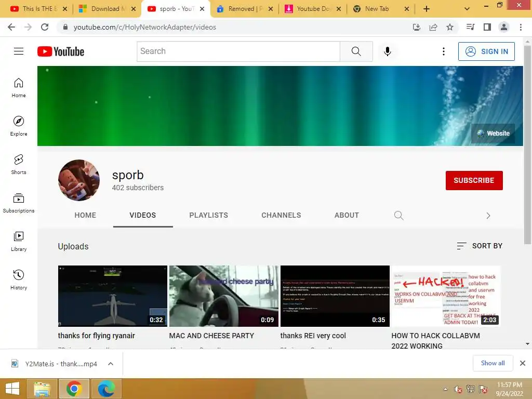Click the channel search magnifier icon
The height and width of the screenshot is (399, 532).
click(398, 216)
